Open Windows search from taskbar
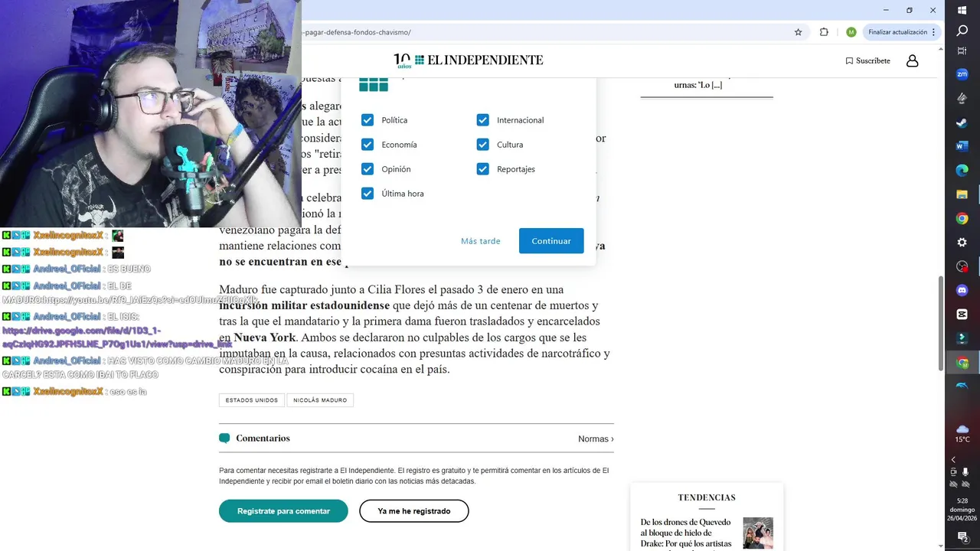Viewport: 980px width, 551px height. (962, 31)
